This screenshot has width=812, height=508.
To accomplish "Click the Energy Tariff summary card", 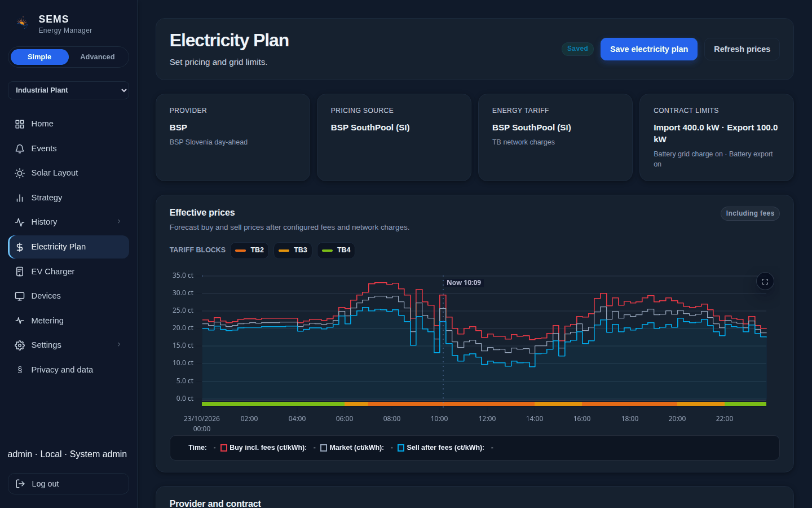I will click(x=555, y=137).
